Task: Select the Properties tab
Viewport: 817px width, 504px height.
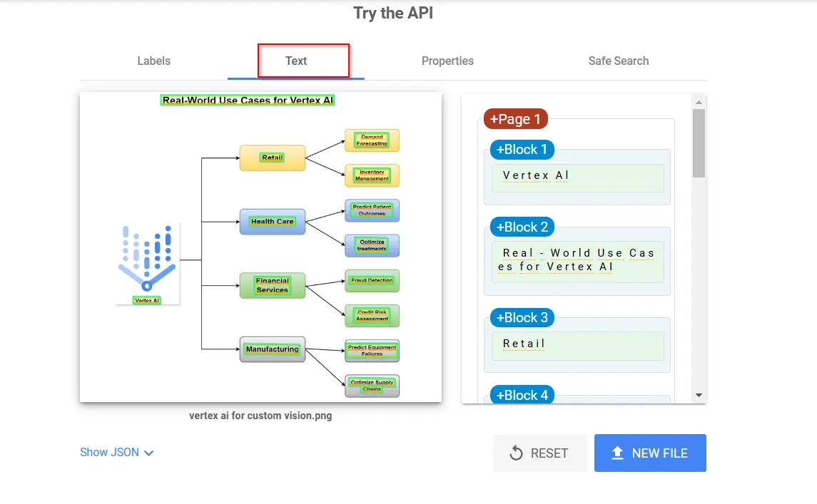Action: tap(447, 61)
